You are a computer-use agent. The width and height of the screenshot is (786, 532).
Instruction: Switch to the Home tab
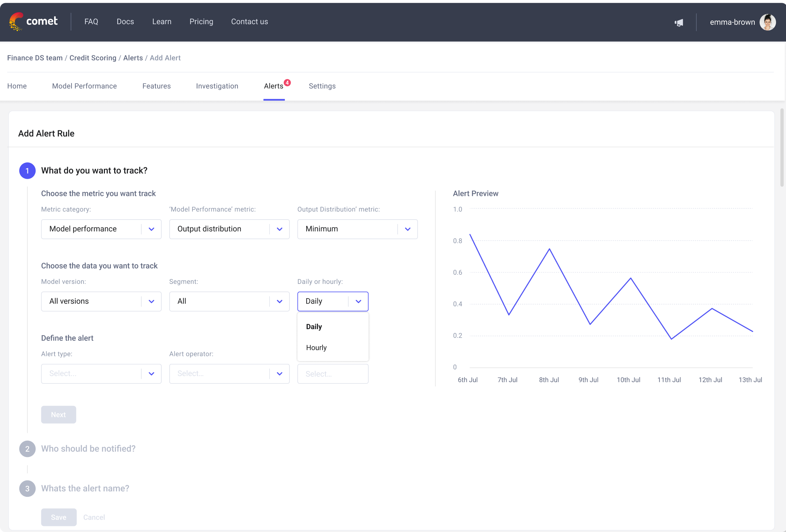(17, 86)
